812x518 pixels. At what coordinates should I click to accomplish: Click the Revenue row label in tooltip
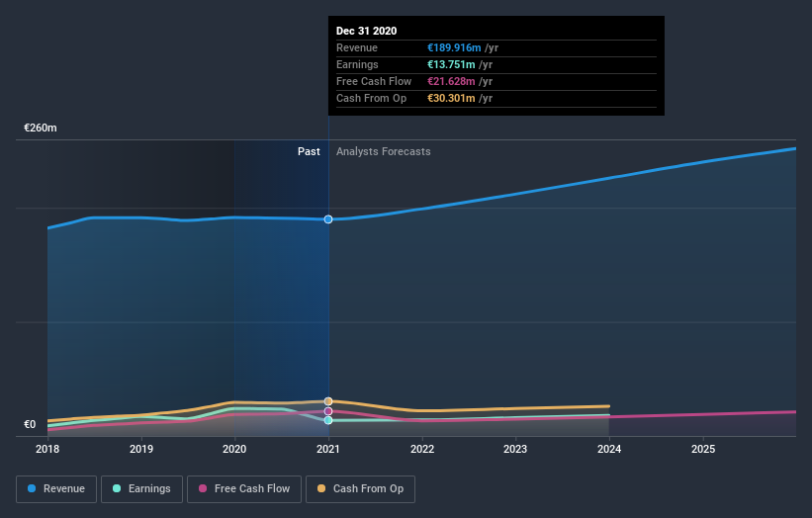pyautogui.click(x=357, y=47)
